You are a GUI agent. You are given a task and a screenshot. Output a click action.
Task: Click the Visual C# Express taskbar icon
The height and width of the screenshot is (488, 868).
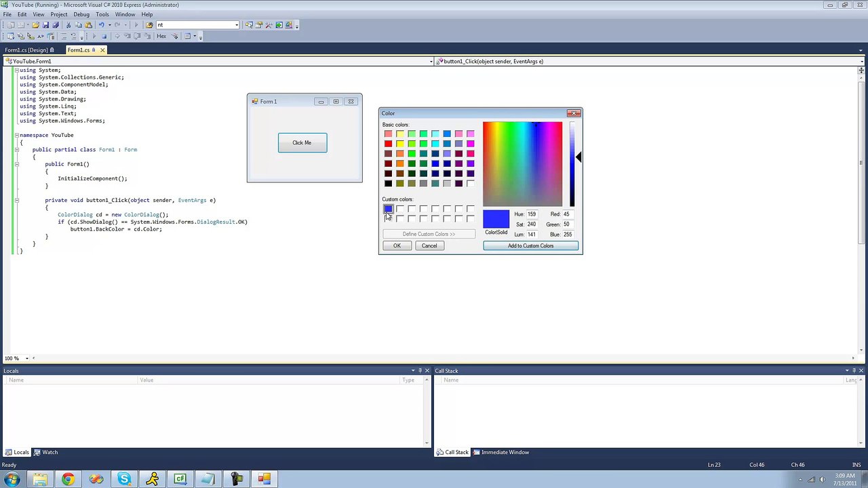pos(180,479)
